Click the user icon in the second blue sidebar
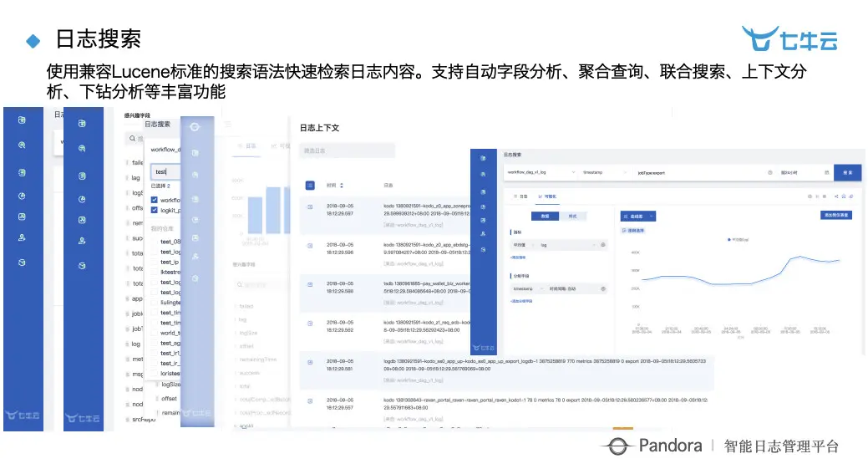 82,241
